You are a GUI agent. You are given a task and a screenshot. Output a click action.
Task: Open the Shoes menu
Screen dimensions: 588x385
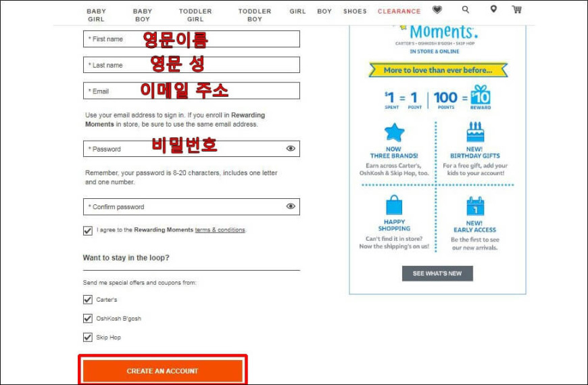(x=355, y=12)
